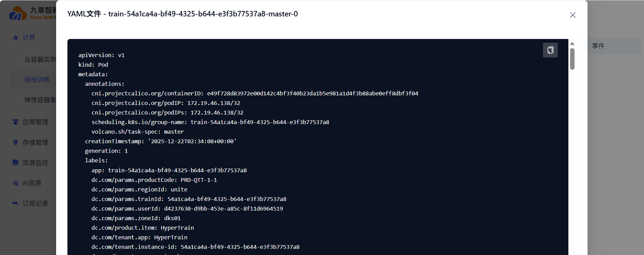The width and height of the screenshot is (644, 255).
Task: Click the 资源监控 sidebar icon
Action: [x=15, y=163]
